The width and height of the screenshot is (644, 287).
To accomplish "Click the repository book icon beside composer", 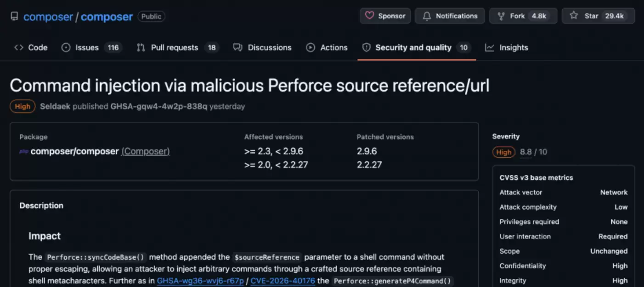I will pyautogui.click(x=14, y=17).
